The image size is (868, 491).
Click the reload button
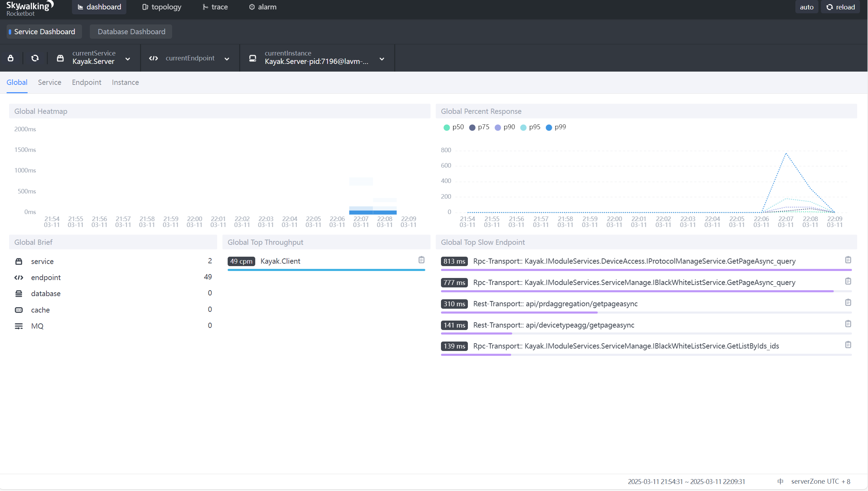[840, 7]
